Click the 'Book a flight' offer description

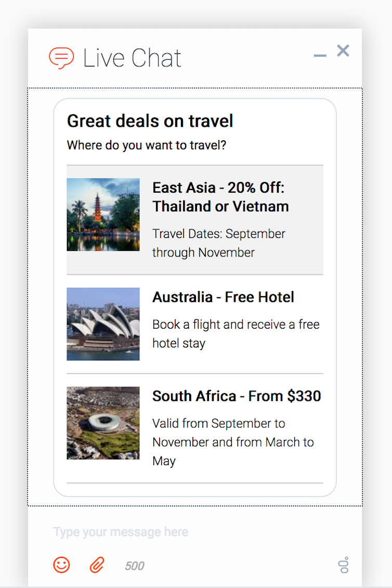[236, 333]
